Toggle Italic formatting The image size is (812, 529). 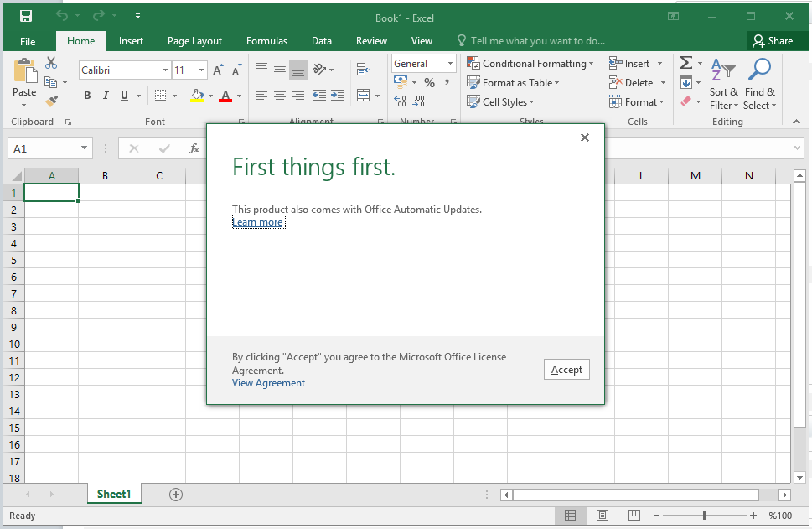tap(106, 96)
